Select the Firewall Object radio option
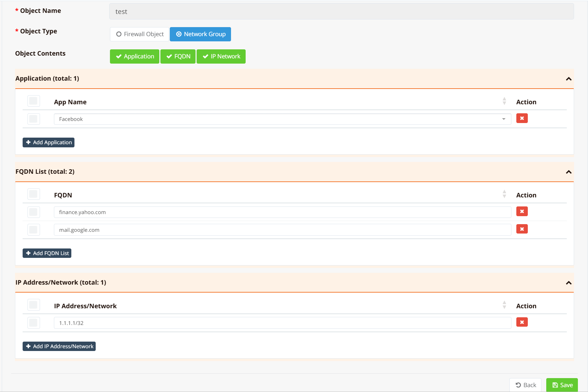 [140, 34]
